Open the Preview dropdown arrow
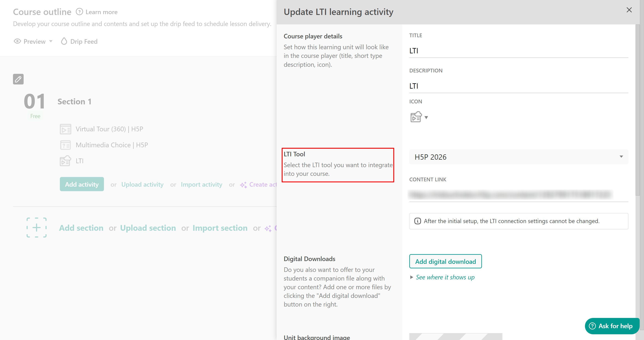Image resolution: width=644 pixels, height=340 pixels. pyautogui.click(x=51, y=41)
